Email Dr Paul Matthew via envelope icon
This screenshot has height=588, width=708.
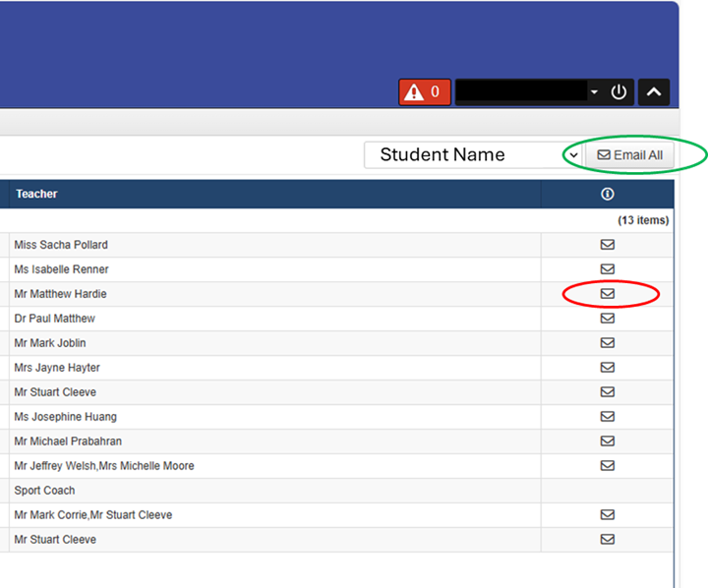click(608, 319)
